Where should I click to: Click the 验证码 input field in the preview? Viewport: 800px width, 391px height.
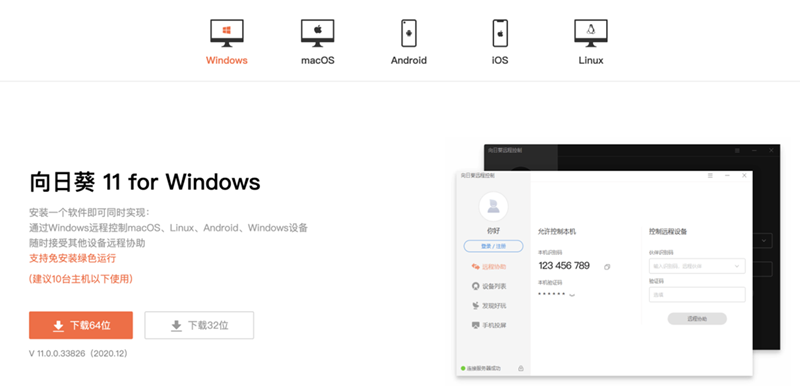(697, 295)
